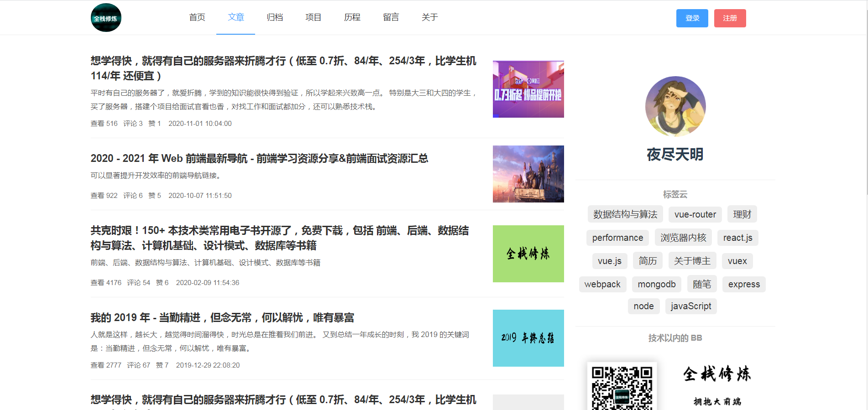
Task: Click the 全栈修炼 site logo
Action: coord(106,18)
